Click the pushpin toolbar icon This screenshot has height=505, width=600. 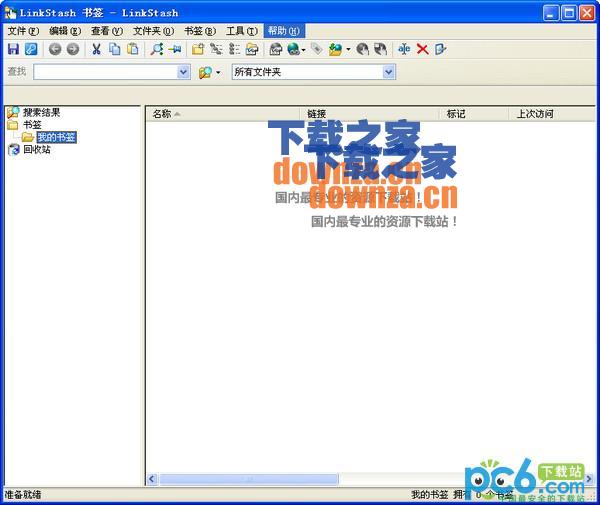tap(175, 49)
